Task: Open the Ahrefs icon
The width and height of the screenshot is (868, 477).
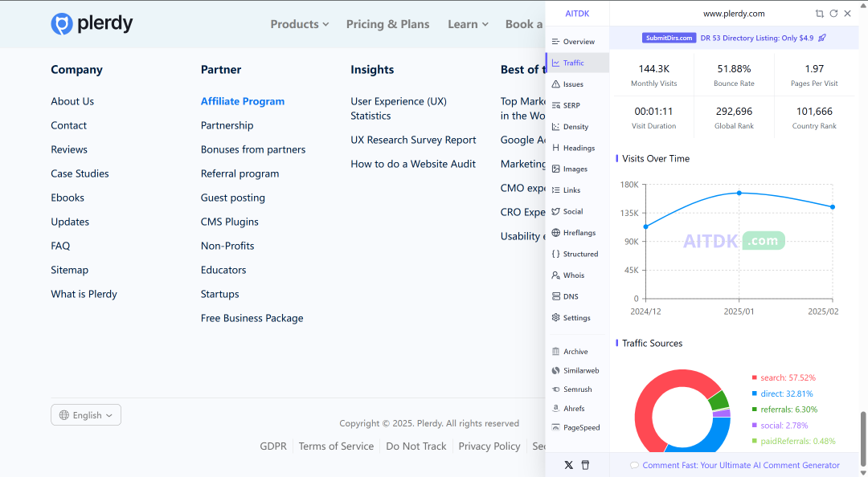Action: [x=556, y=409]
